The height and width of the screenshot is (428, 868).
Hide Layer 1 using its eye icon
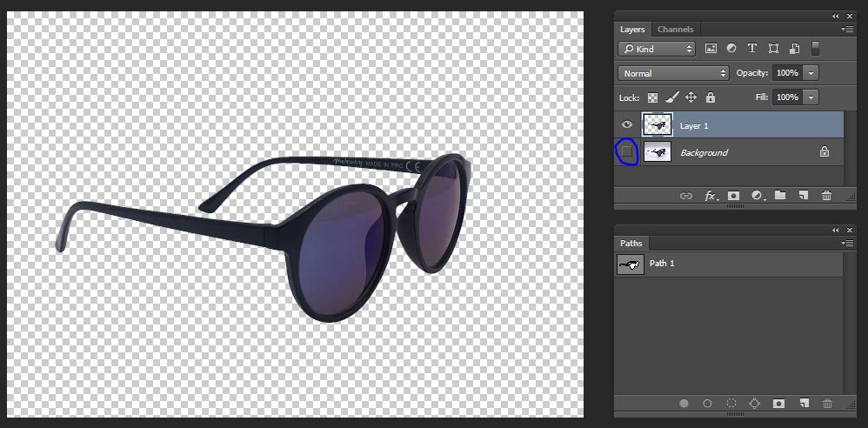pos(627,125)
